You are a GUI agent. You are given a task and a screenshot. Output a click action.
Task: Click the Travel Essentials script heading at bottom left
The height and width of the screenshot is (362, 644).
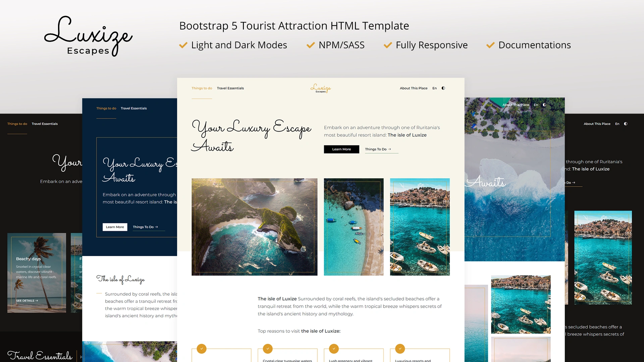(x=40, y=355)
